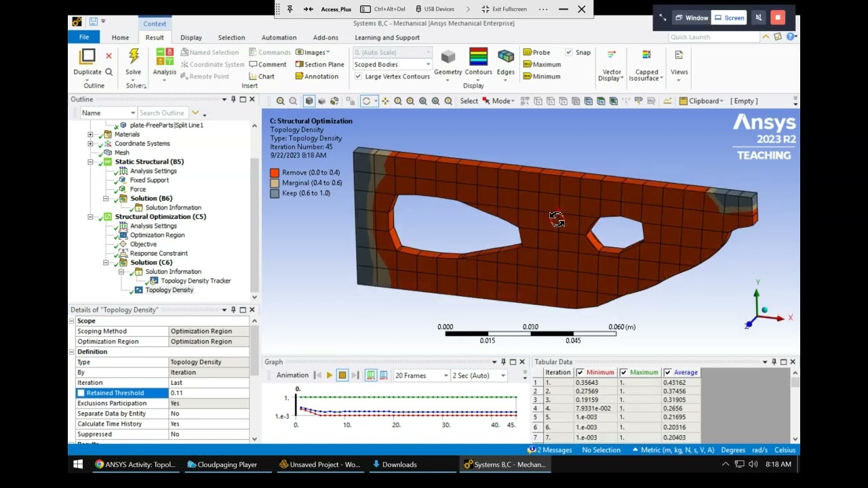Click the Probe tool
868x488 pixels.
(x=536, y=52)
